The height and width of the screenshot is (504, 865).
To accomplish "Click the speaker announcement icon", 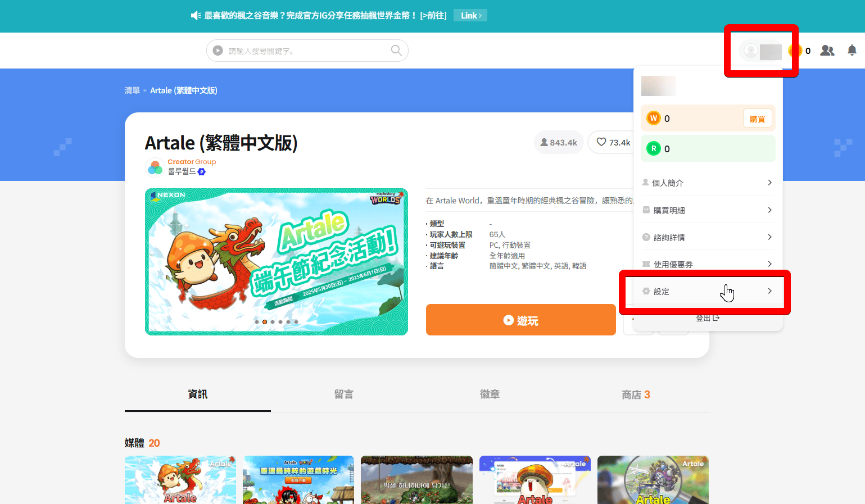I will 196,16.
